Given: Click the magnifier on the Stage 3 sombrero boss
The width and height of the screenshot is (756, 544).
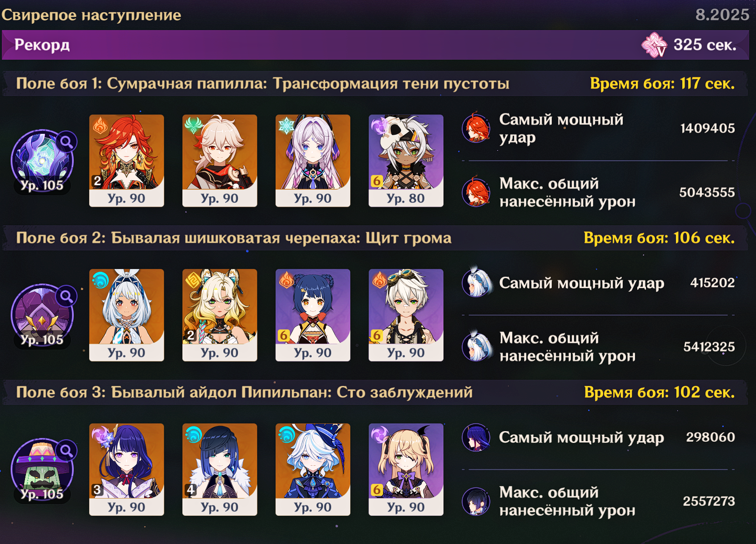Looking at the screenshot, I should point(66,451).
